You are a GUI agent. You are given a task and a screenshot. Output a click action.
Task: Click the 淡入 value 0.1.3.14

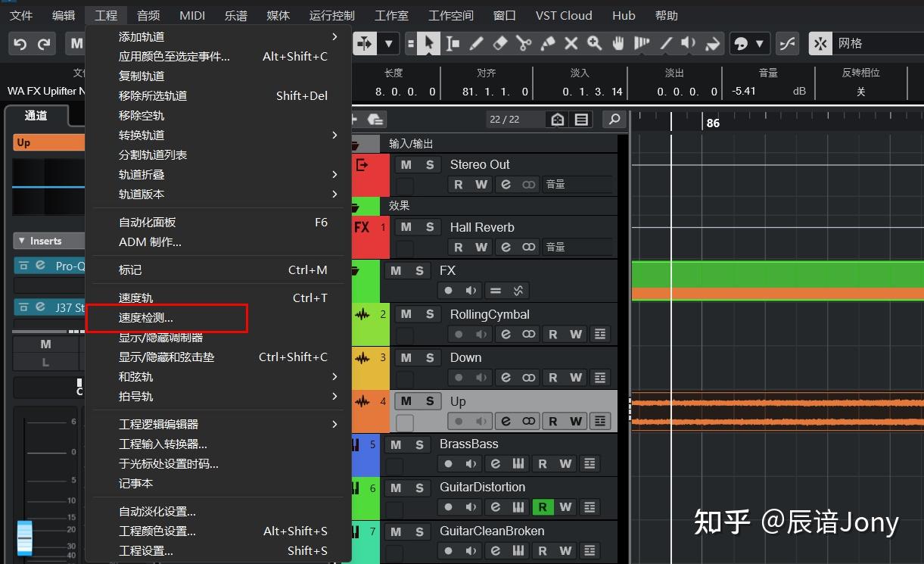pyautogui.click(x=593, y=91)
